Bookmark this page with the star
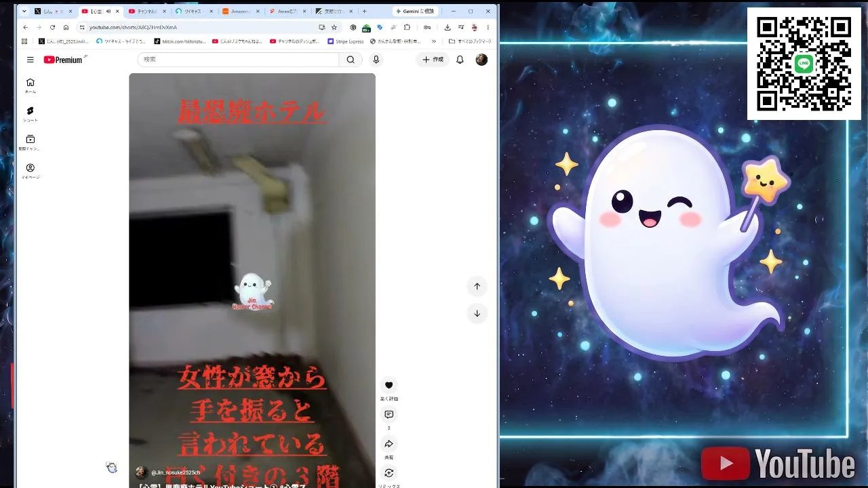The width and height of the screenshot is (868, 488). 334,27
